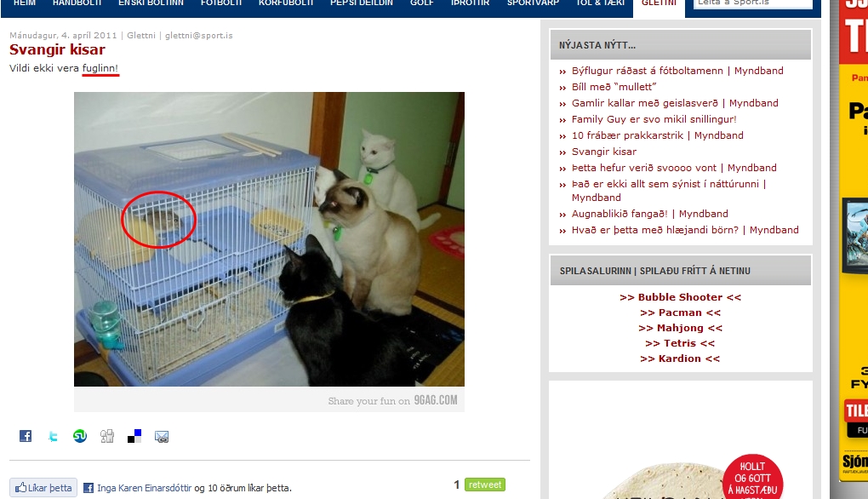Play the Bubble Shooter game link

coord(680,297)
